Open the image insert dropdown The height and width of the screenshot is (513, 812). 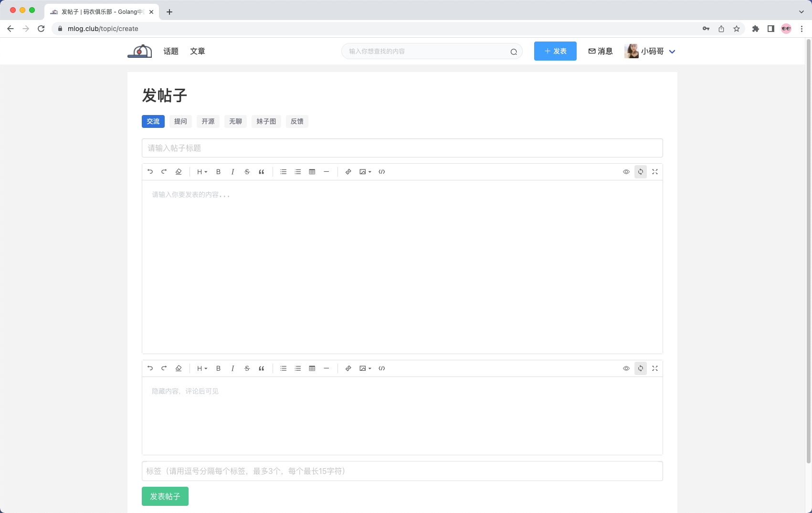coord(365,172)
